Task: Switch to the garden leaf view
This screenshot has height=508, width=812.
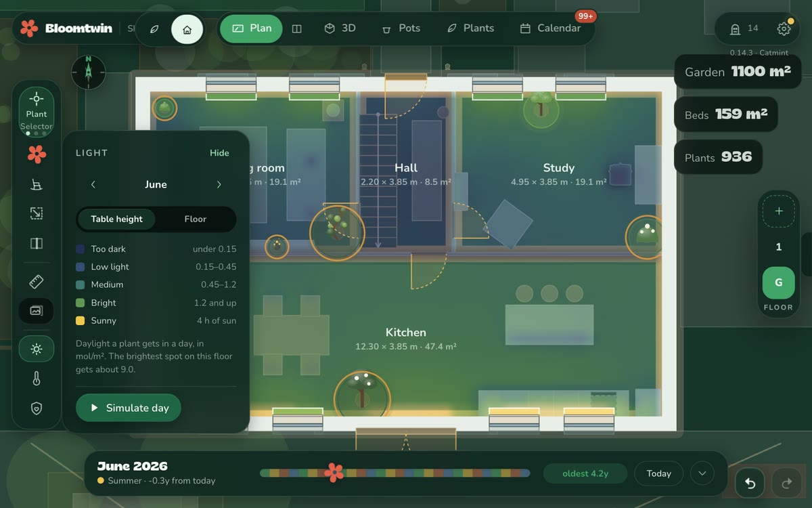Action: [154, 30]
